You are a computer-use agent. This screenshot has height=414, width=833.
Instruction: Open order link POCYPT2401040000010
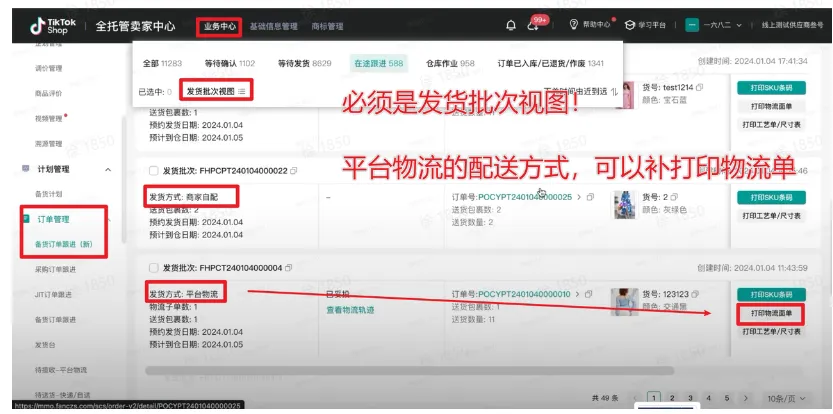click(x=524, y=294)
